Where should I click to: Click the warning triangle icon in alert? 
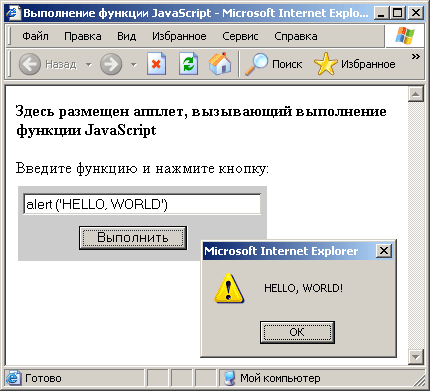(229, 288)
